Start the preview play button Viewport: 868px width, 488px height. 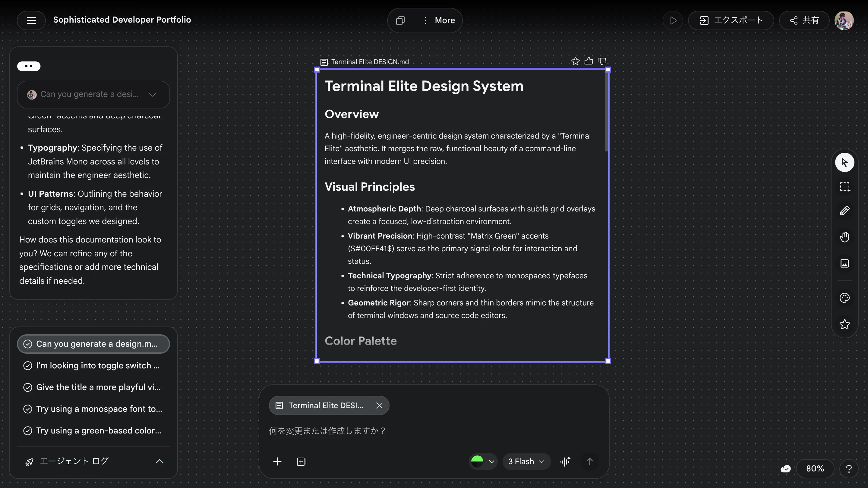[673, 20]
